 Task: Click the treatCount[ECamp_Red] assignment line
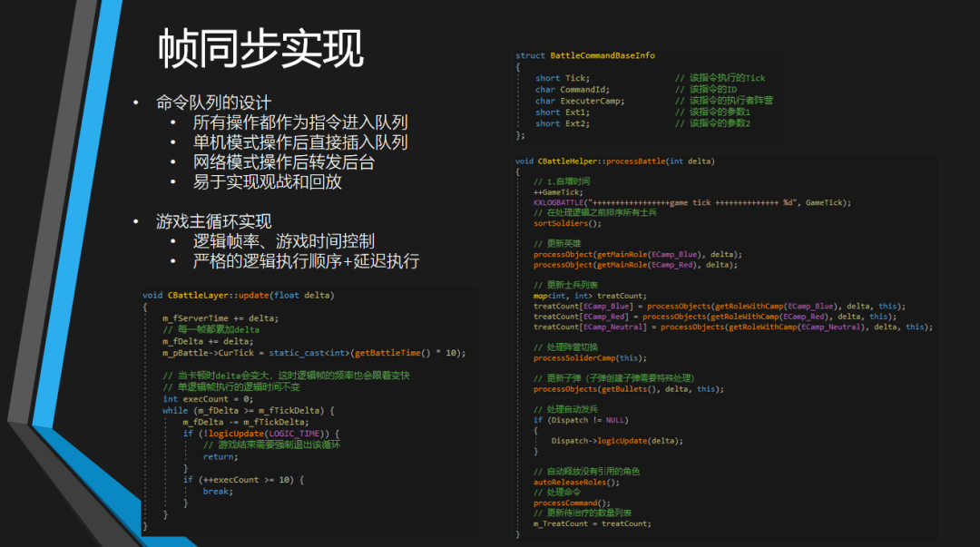click(715, 317)
